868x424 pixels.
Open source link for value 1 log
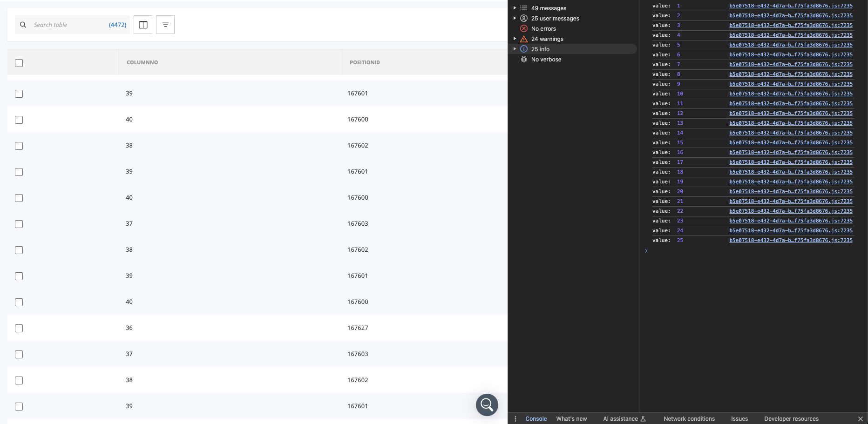791,6
